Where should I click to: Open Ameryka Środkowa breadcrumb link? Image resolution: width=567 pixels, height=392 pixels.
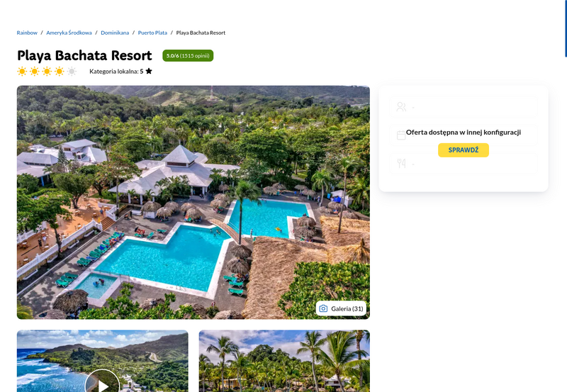pyautogui.click(x=69, y=33)
